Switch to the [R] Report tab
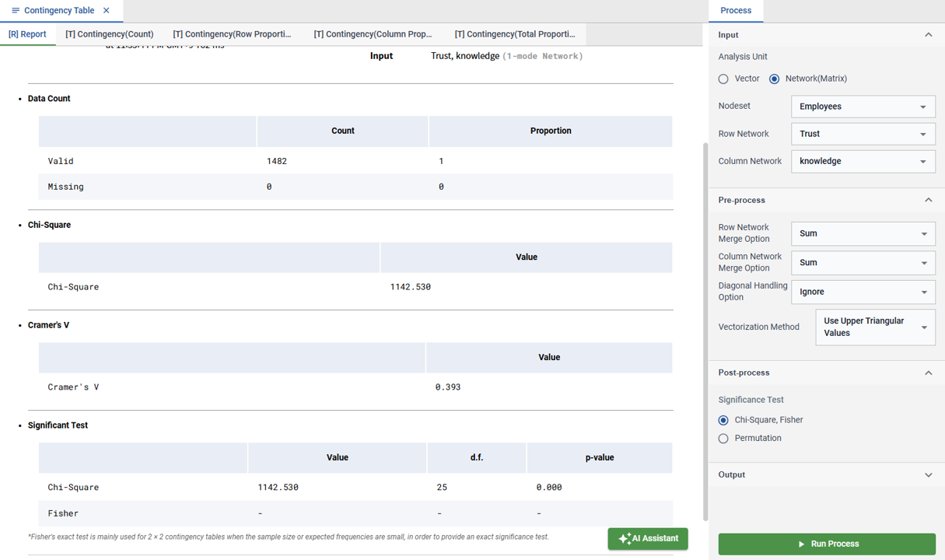Screen dimensions: 945x560 (27, 34)
